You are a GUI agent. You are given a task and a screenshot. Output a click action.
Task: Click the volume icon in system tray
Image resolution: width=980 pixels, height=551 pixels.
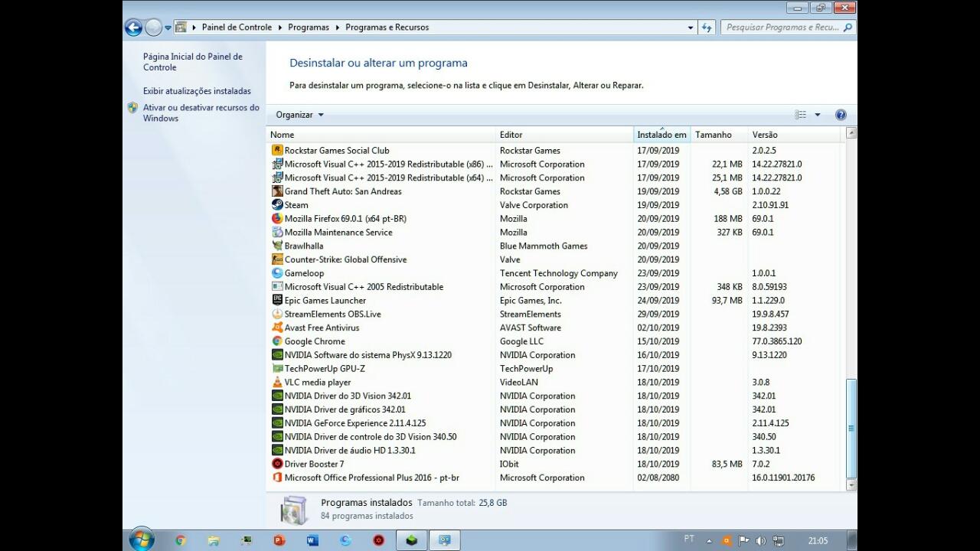(760, 540)
